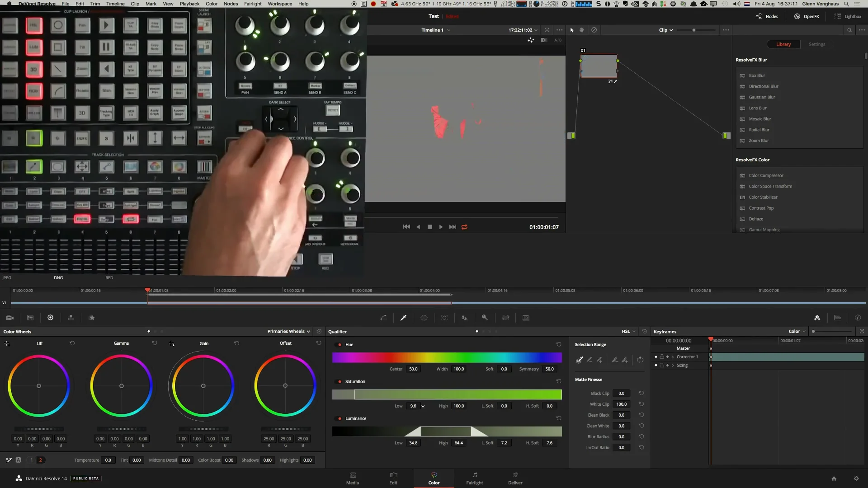This screenshot has width=868, height=488.
Task: Click the search icon in OpenFX library
Action: point(849,30)
